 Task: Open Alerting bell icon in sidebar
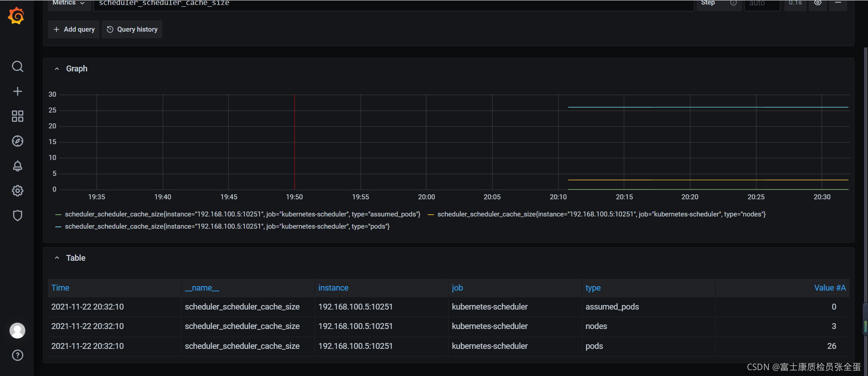click(17, 166)
